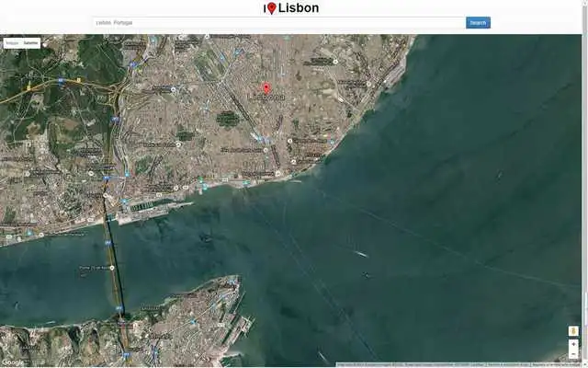
Task: Select the red pin on Lisbon in map
Action: click(x=266, y=88)
